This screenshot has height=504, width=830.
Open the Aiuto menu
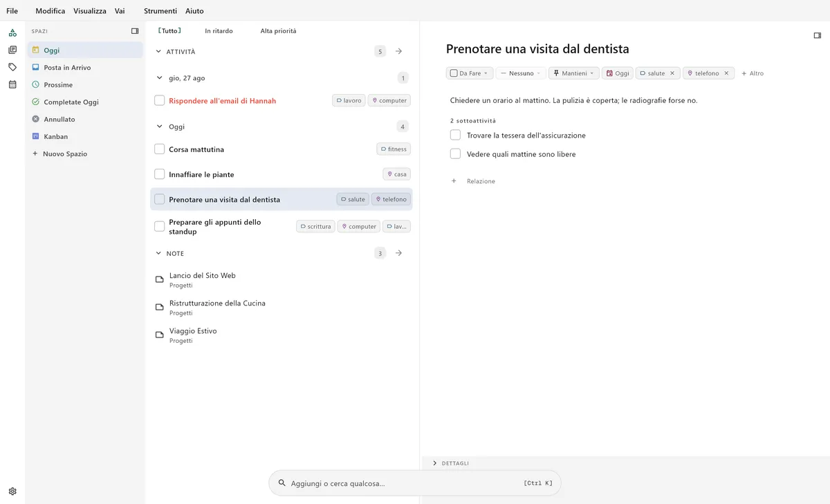click(194, 11)
